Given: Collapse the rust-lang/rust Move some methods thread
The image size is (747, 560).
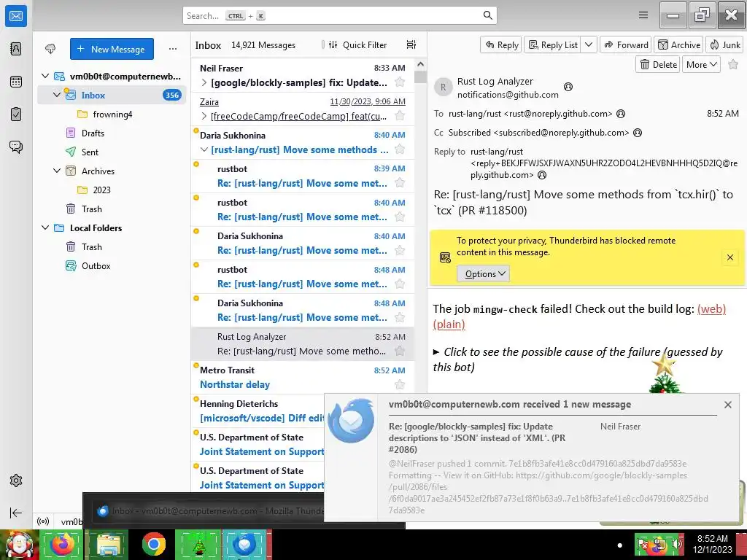Looking at the screenshot, I should (x=204, y=150).
